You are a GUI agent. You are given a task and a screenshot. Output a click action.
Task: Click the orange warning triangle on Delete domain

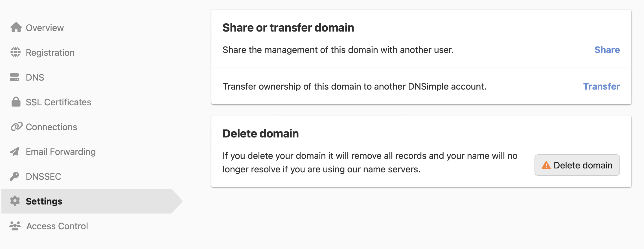[x=546, y=165]
